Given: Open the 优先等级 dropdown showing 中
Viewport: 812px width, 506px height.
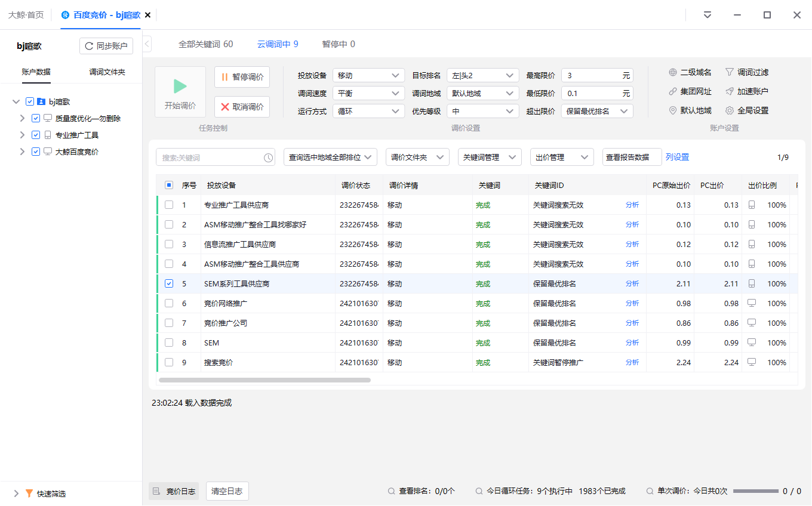Looking at the screenshot, I should click(482, 111).
